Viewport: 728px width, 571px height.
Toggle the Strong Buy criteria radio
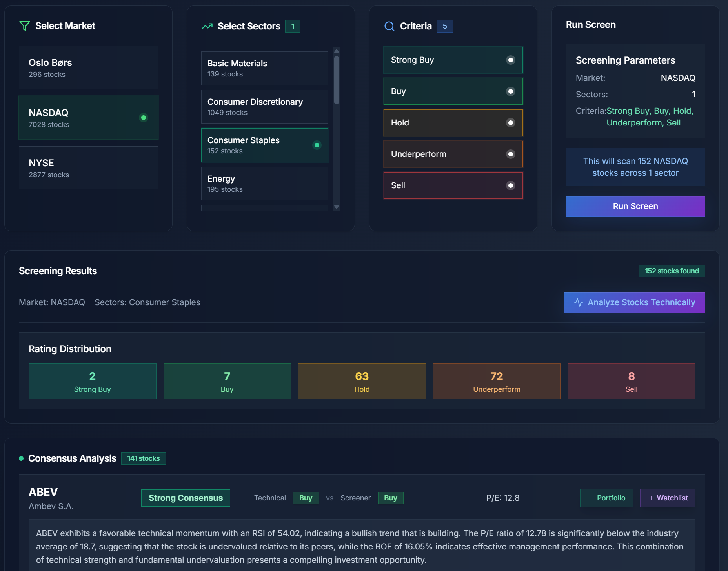[x=510, y=60]
